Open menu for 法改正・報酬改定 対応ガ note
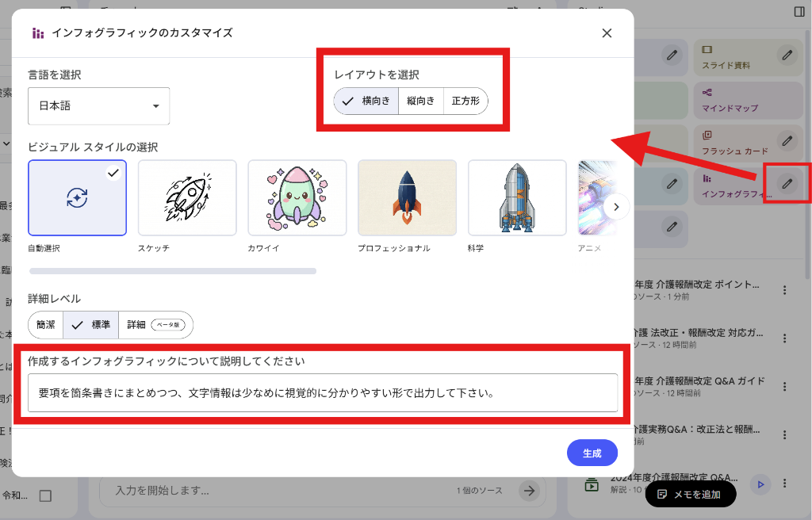812x520 pixels. tap(784, 338)
